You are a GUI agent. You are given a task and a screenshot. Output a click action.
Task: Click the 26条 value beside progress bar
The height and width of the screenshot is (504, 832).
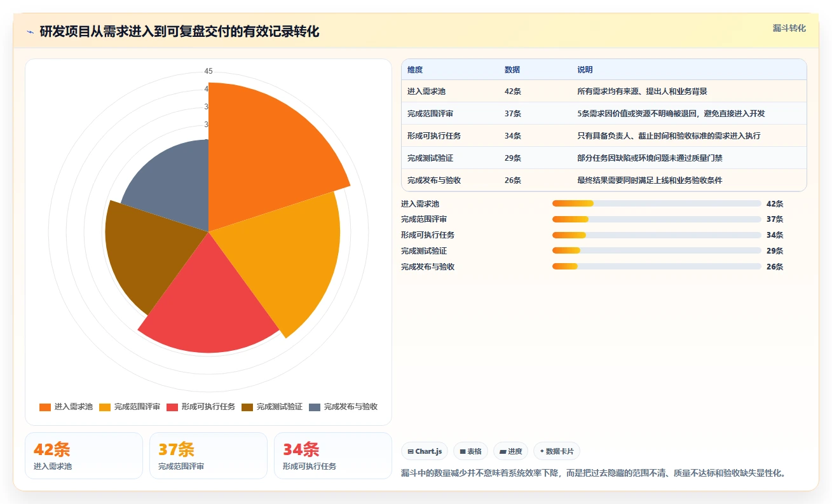pyautogui.click(x=775, y=266)
